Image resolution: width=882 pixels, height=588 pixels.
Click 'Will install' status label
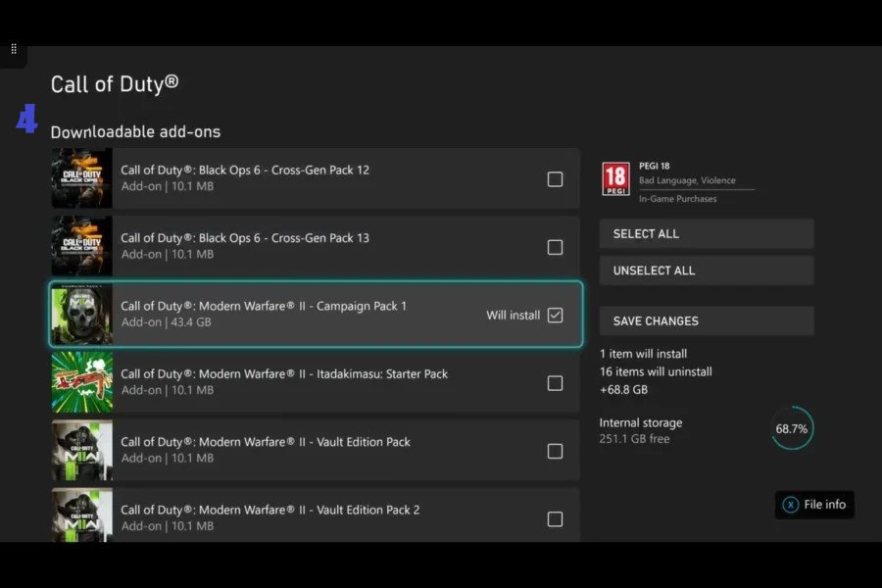[x=513, y=316]
